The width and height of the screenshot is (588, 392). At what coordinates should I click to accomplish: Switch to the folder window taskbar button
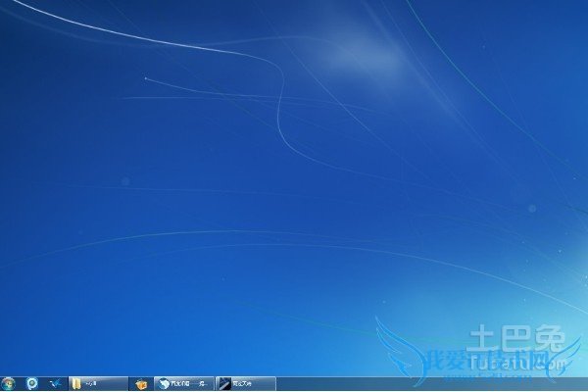pos(98,384)
